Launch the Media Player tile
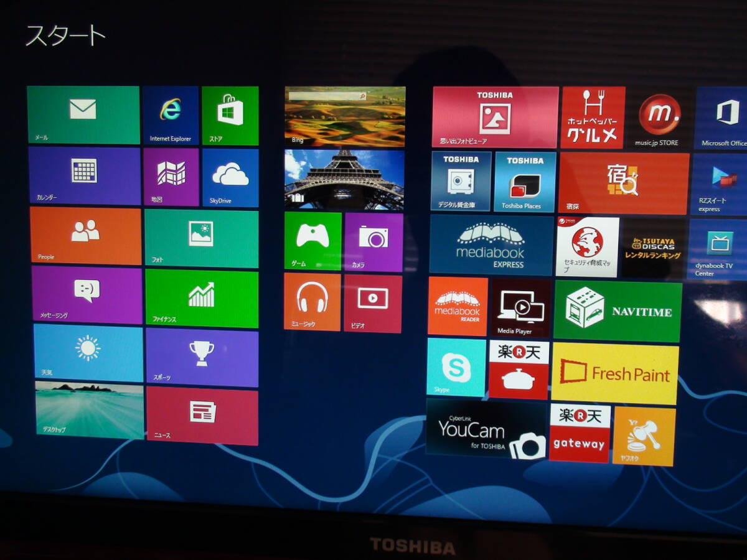747x560 pixels. point(520,308)
